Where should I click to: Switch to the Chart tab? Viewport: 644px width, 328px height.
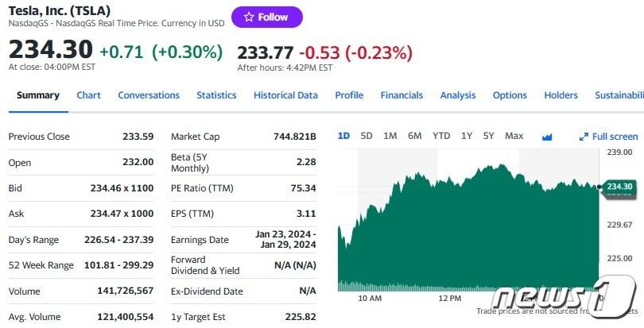[x=88, y=95]
